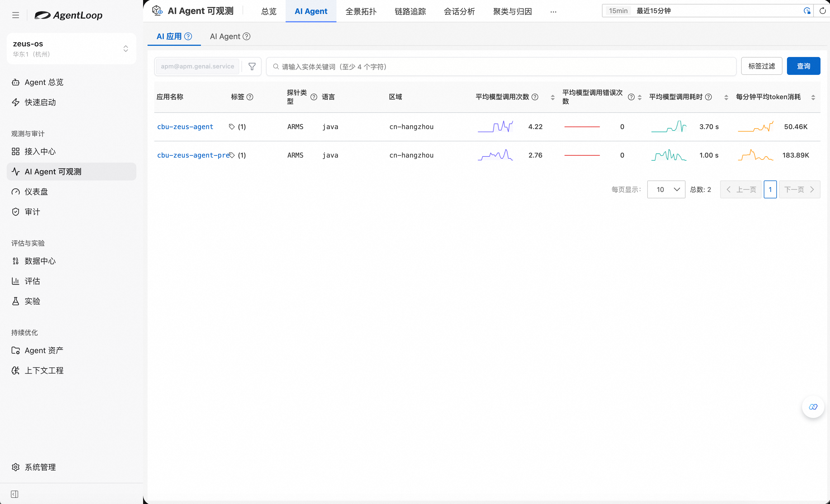Open the per-page 10 dropdown

click(x=666, y=189)
